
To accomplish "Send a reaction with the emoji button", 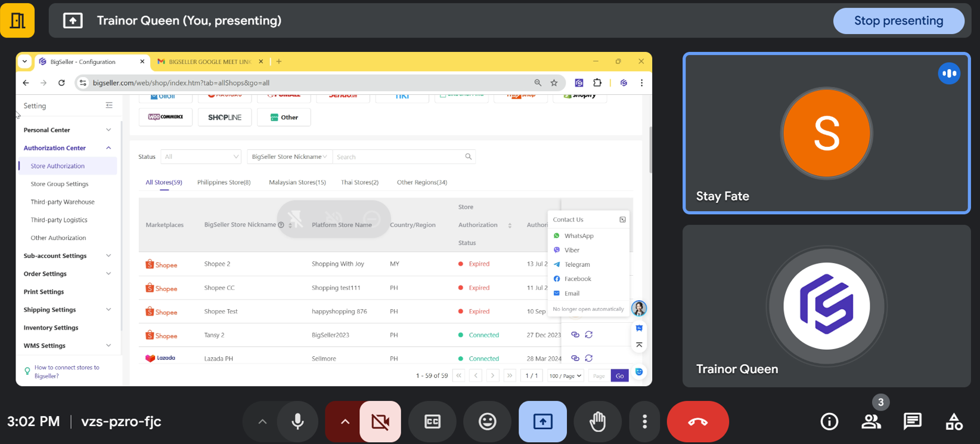I will point(487,421).
